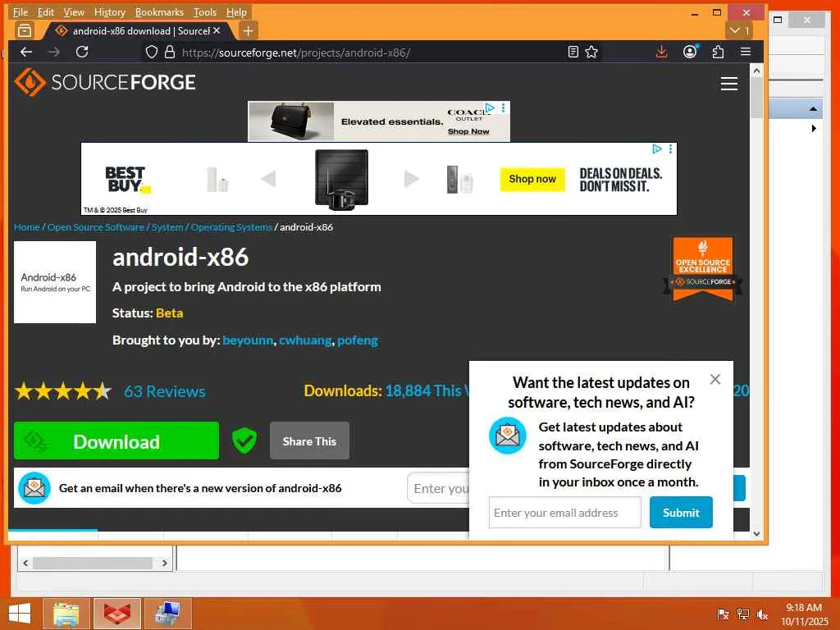Click the five-star rating display
The image size is (840, 630).
pos(62,391)
